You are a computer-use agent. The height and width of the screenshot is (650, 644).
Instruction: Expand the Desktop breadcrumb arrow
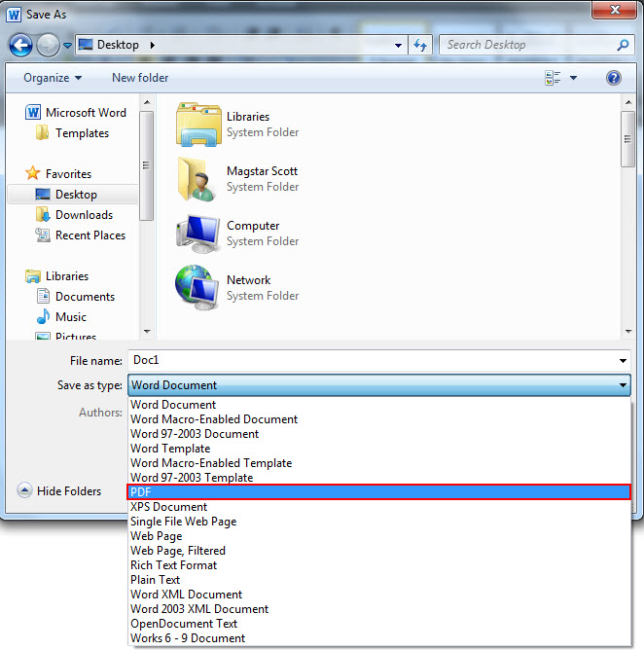(x=153, y=45)
